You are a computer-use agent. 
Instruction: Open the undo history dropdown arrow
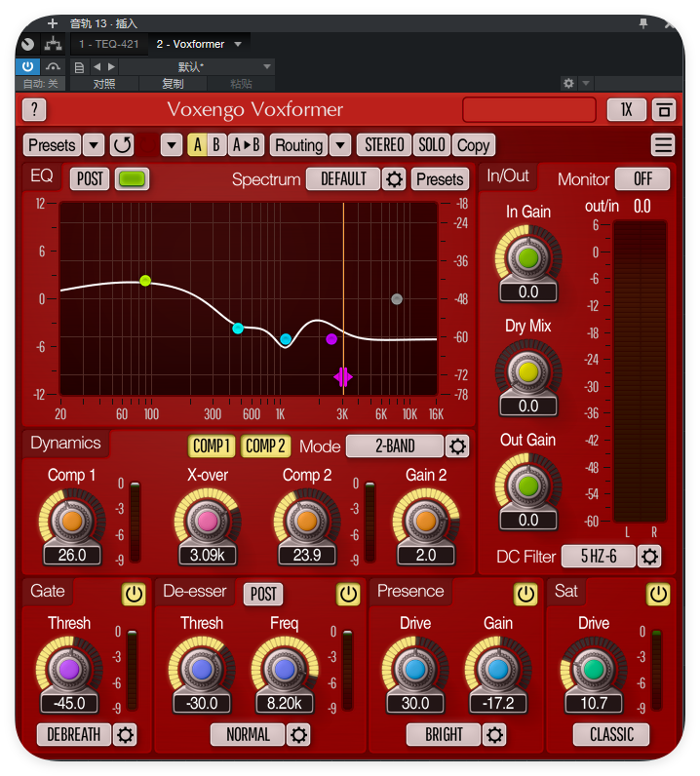(x=172, y=145)
